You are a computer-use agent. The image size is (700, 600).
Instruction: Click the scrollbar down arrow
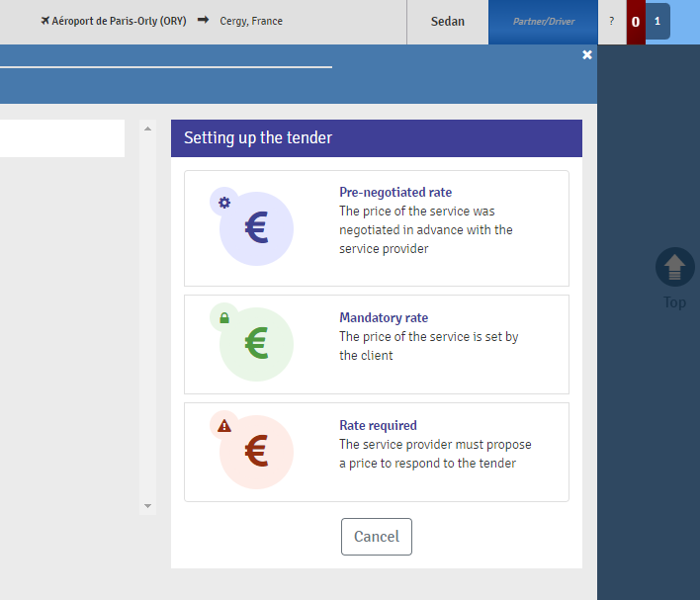coord(148,506)
